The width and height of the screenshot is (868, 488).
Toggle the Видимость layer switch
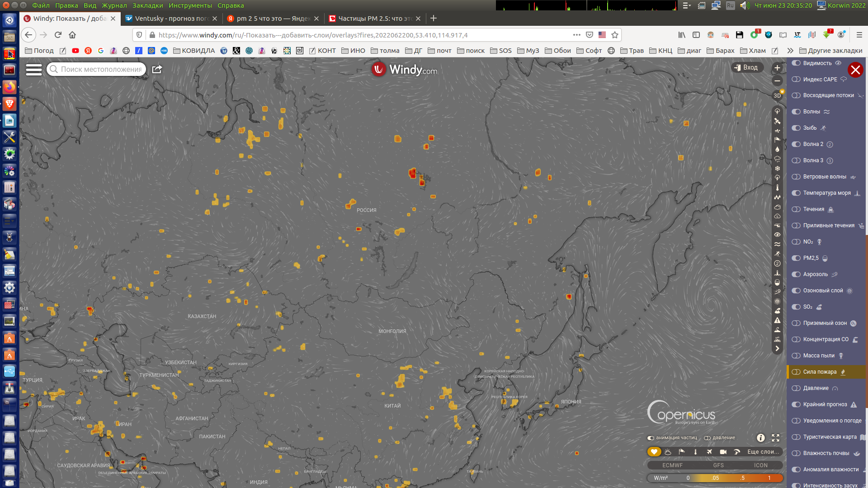click(796, 63)
